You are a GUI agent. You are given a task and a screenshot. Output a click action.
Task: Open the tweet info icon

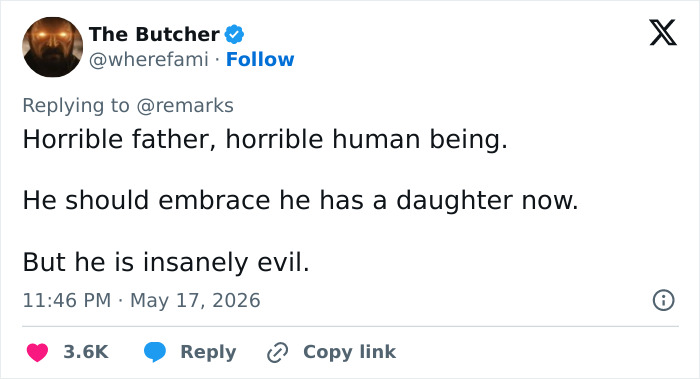pos(663,300)
